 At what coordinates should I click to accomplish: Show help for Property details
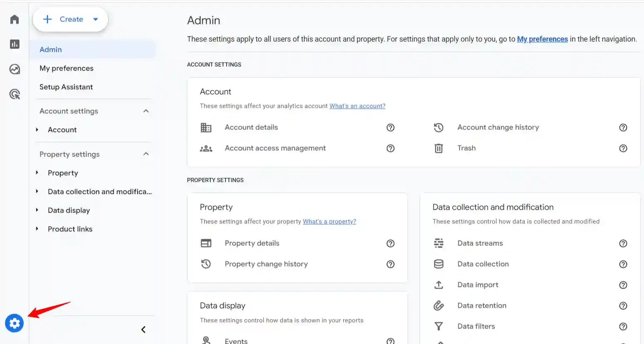[x=391, y=243]
